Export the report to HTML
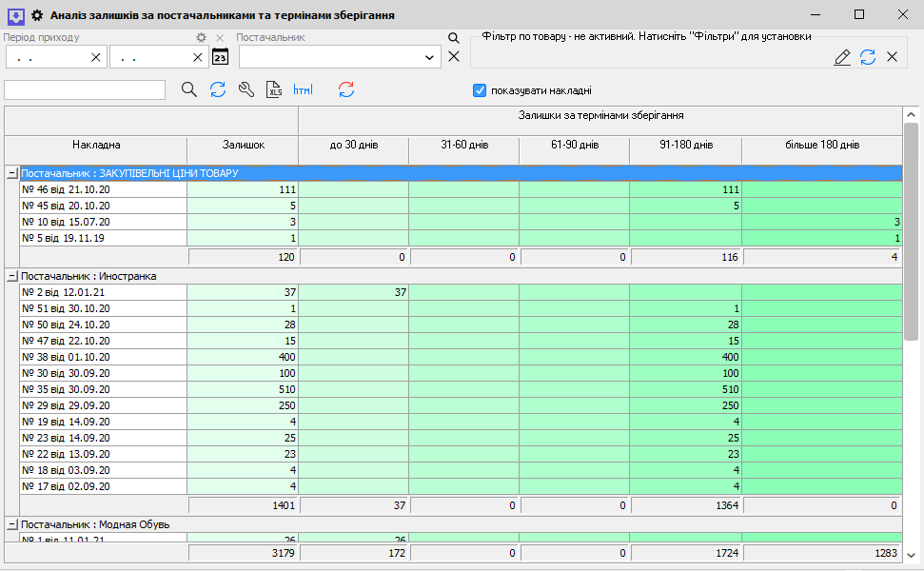 click(303, 89)
